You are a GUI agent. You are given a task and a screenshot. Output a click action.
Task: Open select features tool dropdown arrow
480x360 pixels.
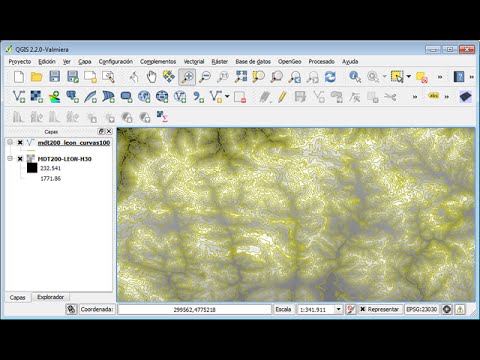pyautogui.click(x=409, y=77)
